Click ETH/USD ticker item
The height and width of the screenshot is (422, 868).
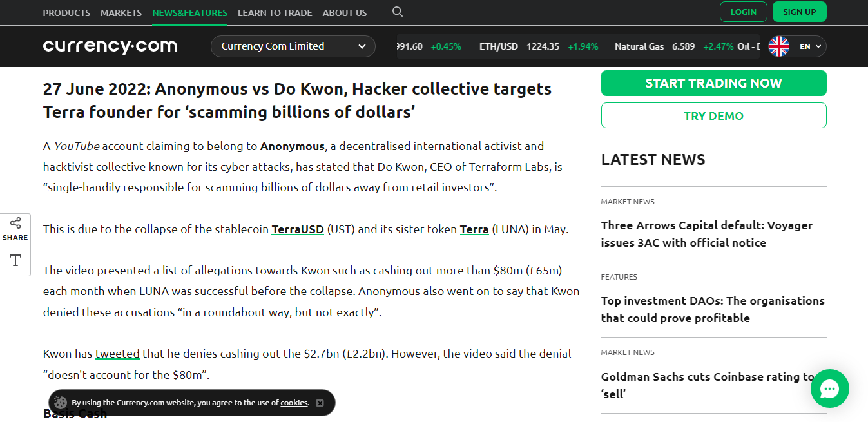[539, 46]
